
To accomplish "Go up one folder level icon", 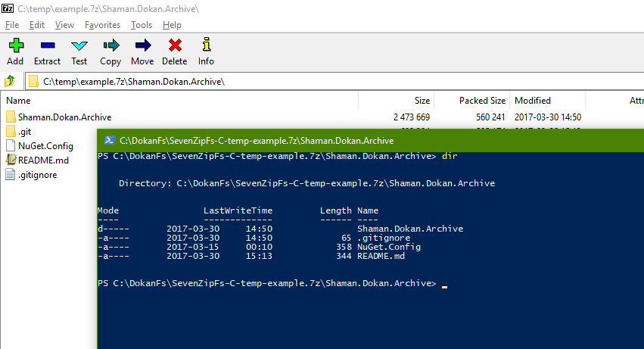I will coord(10,81).
